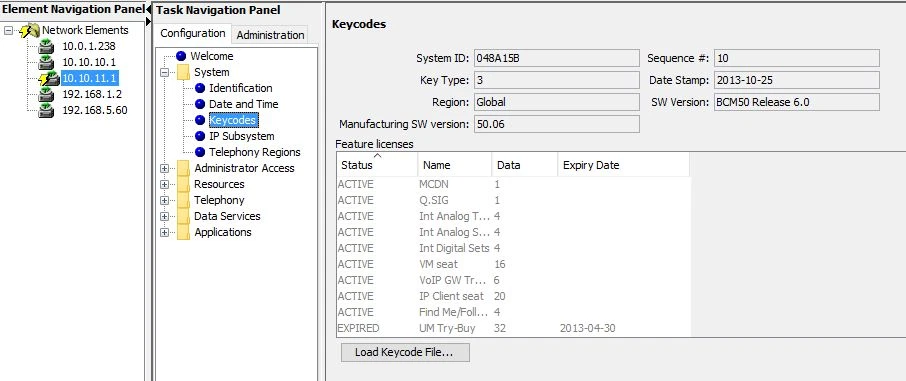Click the blue bullet beside Identification
This screenshot has height=381, width=906.
click(200, 88)
